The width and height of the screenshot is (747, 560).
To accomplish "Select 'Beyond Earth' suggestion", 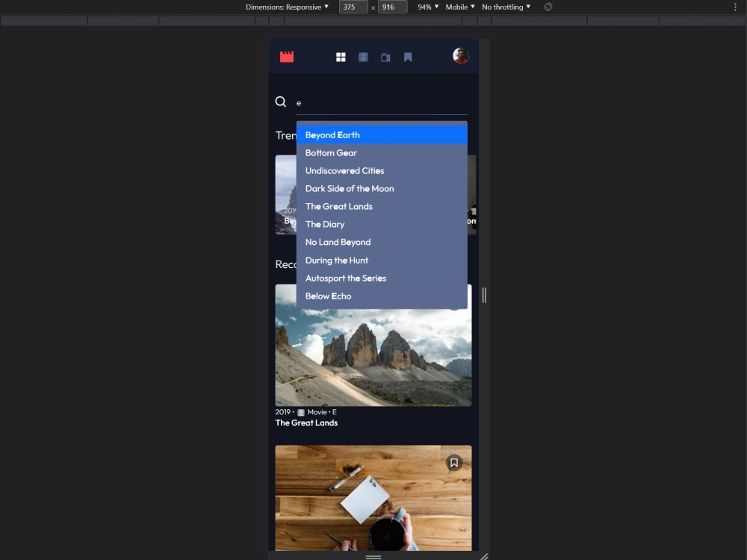I will tap(382, 134).
